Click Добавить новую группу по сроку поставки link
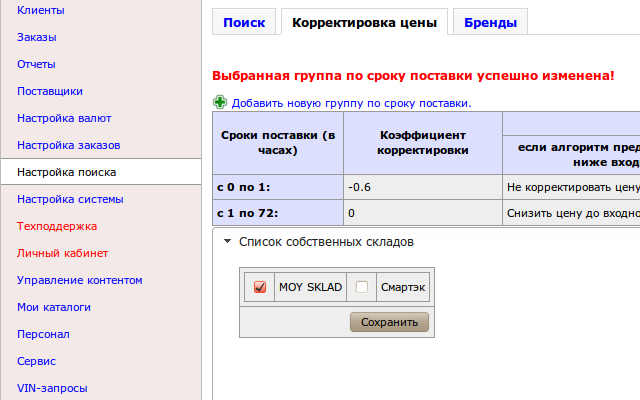 click(351, 103)
